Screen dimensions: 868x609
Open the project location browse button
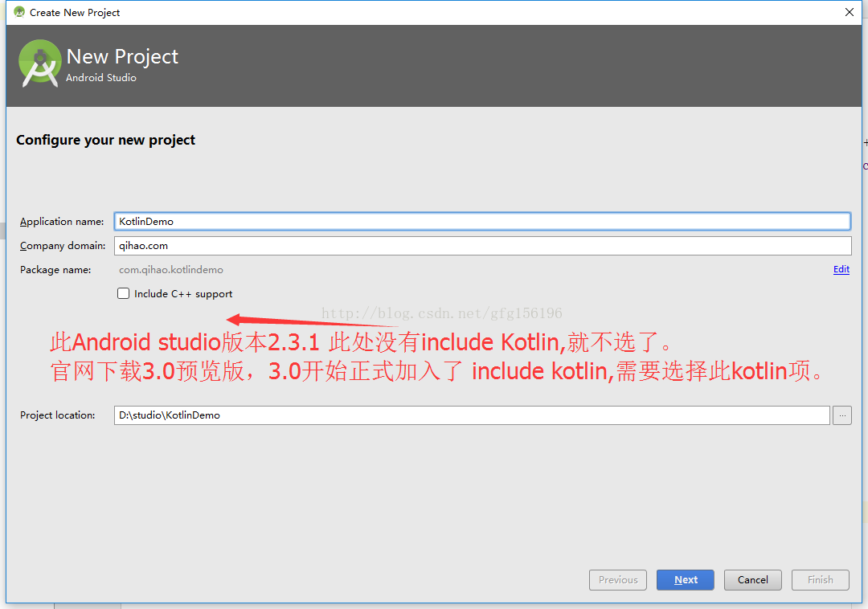point(842,415)
